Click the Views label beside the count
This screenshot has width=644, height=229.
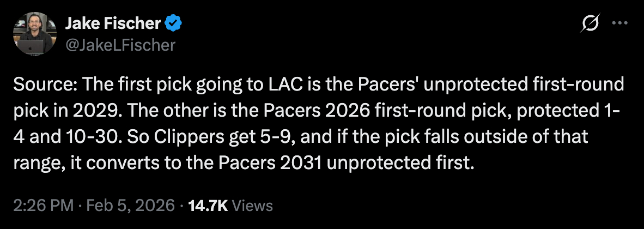(x=252, y=206)
